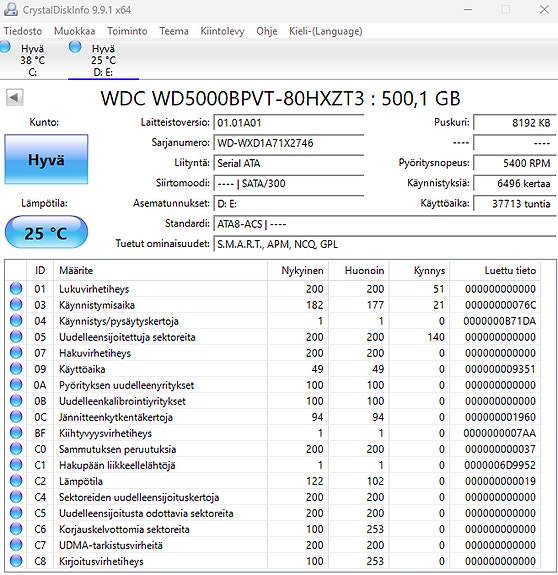Select the raw value 000000009351
This screenshot has height=575, width=558.
pos(500,369)
